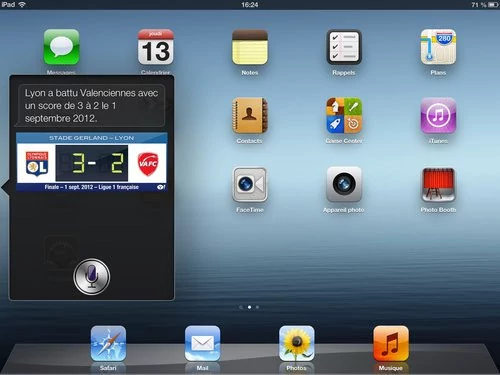The height and width of the screenshot is (375, 500).
Task: Open Safari from the dock
Action: click(x=108, y=344)
